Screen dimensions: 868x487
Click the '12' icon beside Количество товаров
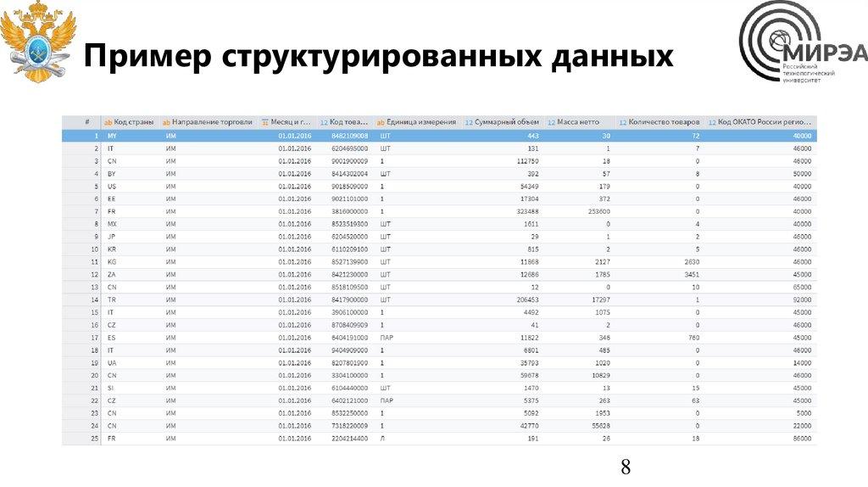623,122
